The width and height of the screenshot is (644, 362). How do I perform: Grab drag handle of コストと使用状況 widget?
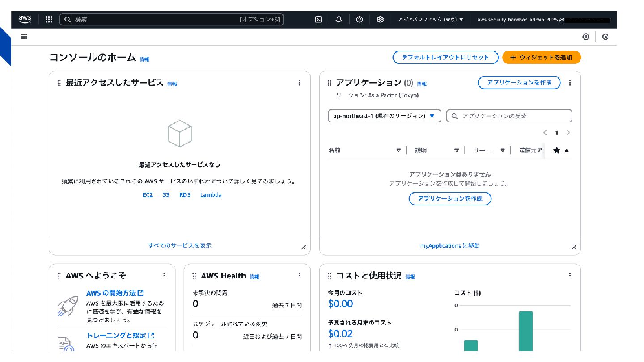tap(330, 276)
